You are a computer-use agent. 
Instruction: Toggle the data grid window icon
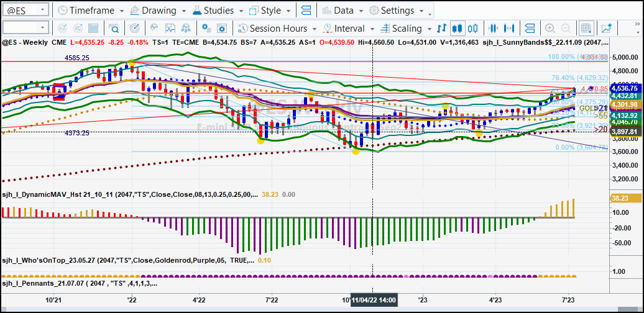[586, 29]
